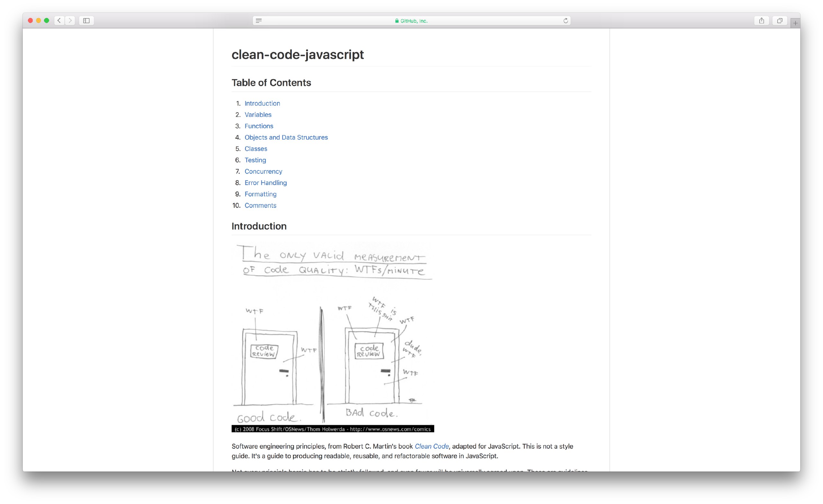Open the Introduction contents link
The height and width of the screenshot is (504, 823).
pos(262,104)
